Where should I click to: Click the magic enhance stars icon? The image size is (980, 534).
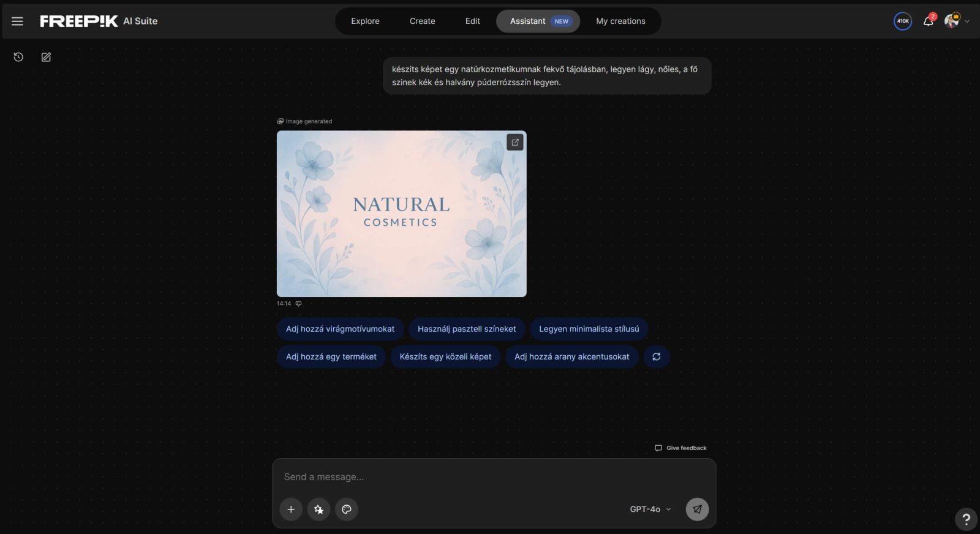pyautogui.click(x=318, y=510)
